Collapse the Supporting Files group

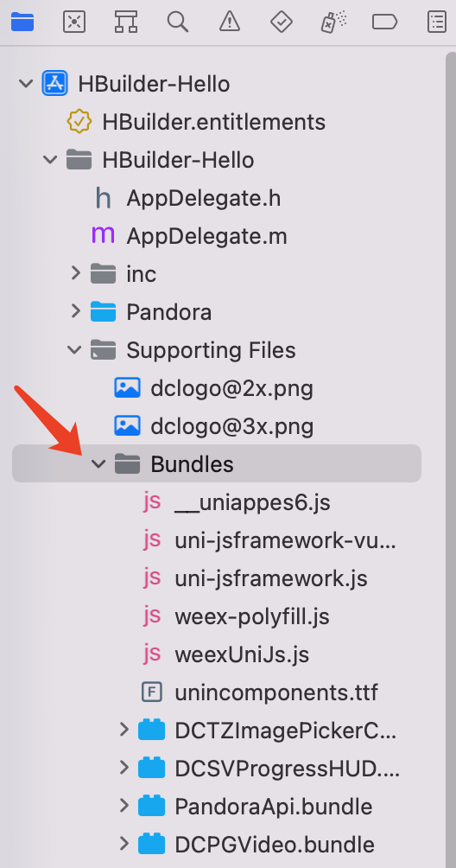click(74, 350)
